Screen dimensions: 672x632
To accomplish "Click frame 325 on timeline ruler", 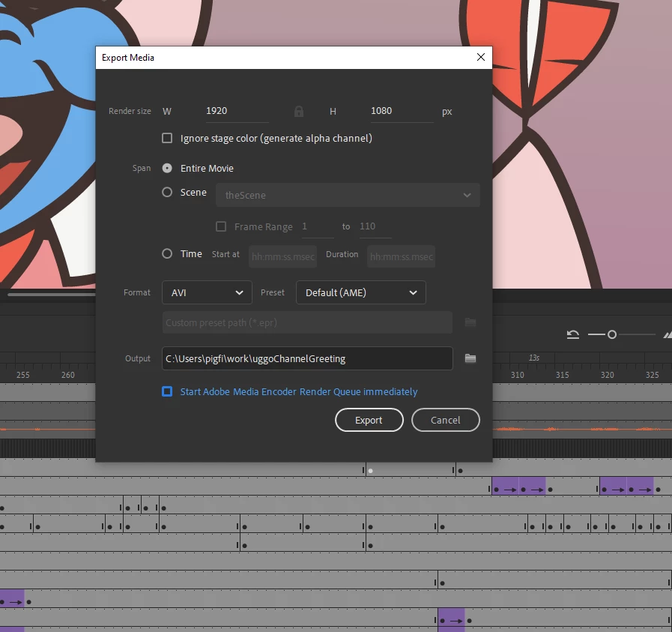I will (653, 375).
